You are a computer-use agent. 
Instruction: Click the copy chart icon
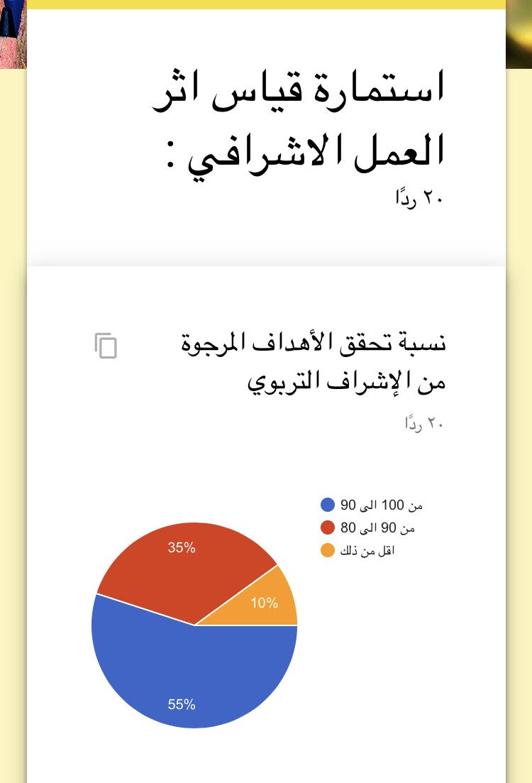(x=106, y=346)
